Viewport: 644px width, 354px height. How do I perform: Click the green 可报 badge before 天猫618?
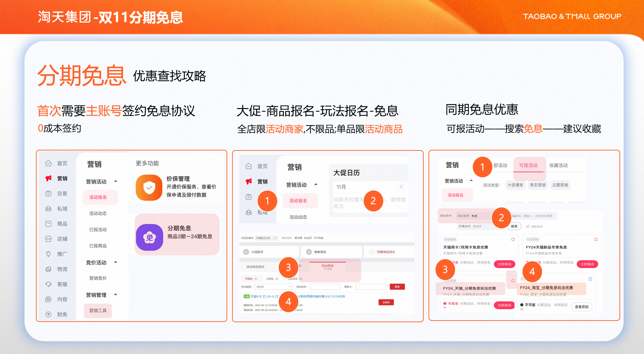[247, 296]
